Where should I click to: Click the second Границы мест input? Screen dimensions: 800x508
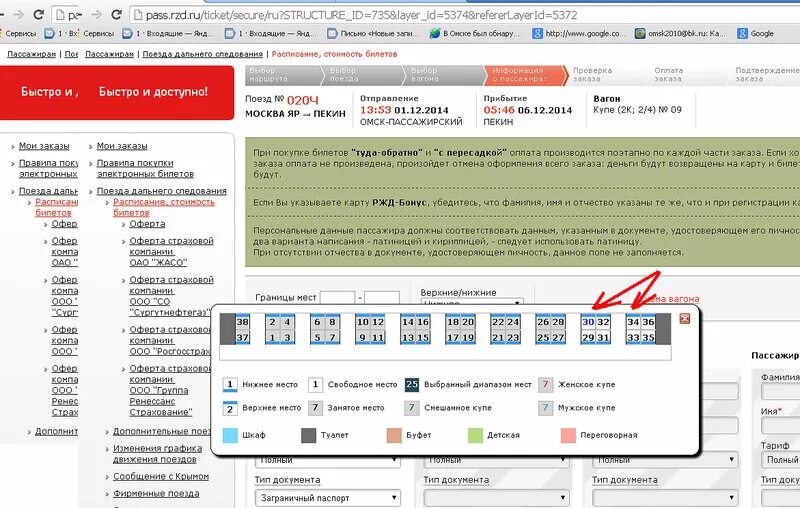(x=382, y=298)
